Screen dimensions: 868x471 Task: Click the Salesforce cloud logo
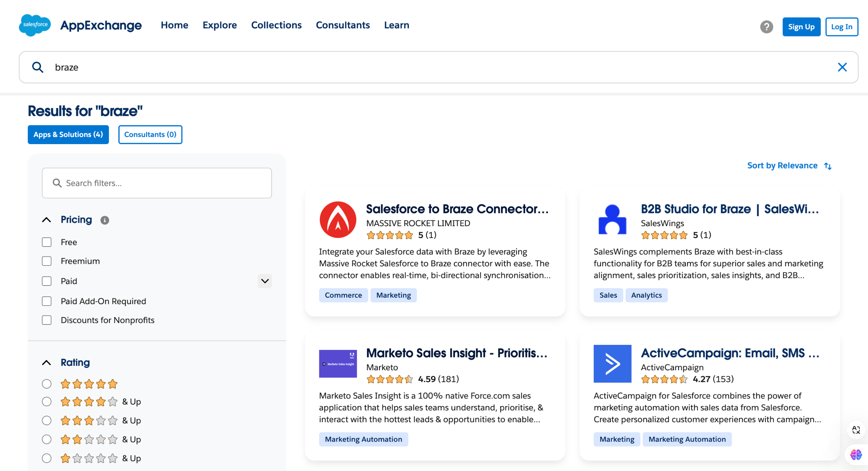35,25
